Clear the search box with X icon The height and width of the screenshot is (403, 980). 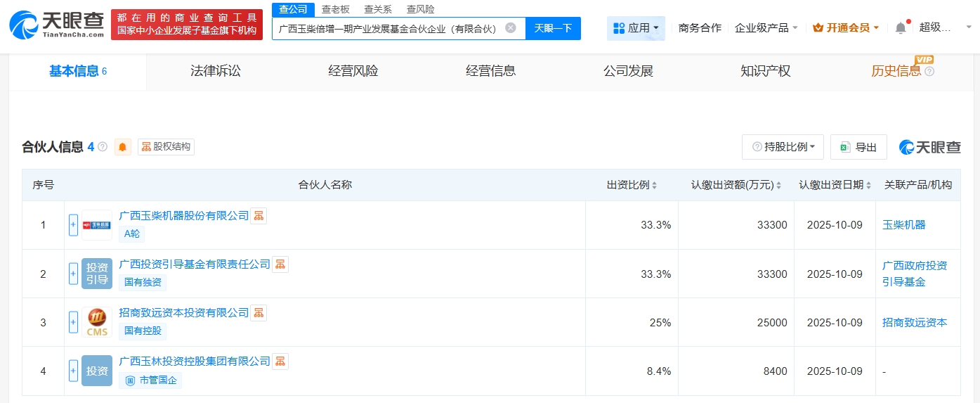(x=511, y=28)
